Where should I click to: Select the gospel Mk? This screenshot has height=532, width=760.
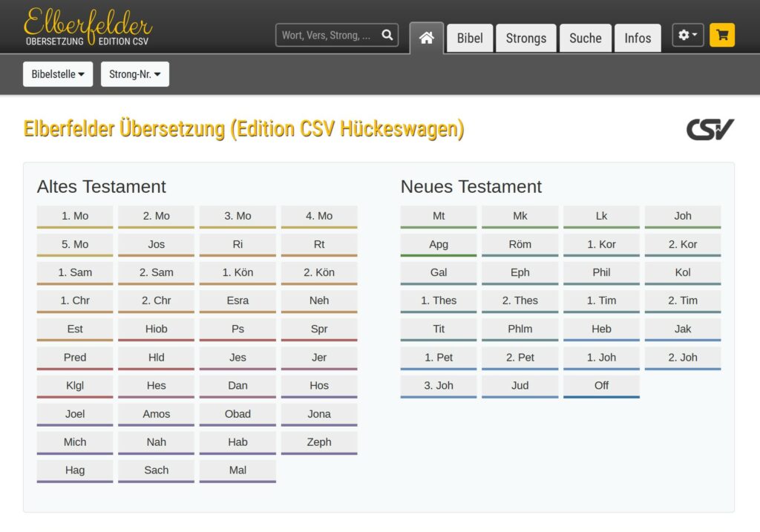(x=520, y=217)
